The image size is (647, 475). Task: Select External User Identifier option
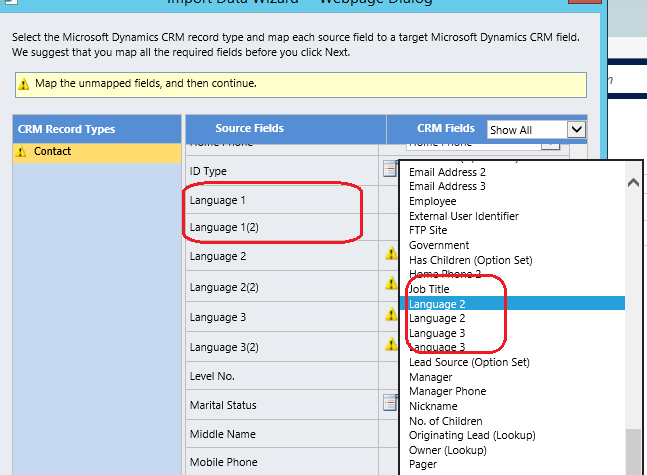coord(464,216)
